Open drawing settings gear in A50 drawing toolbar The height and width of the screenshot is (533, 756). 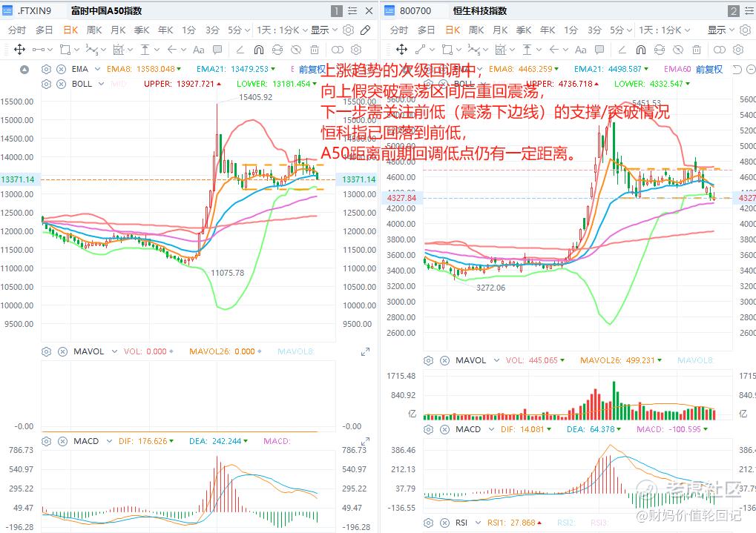point(356,49)
